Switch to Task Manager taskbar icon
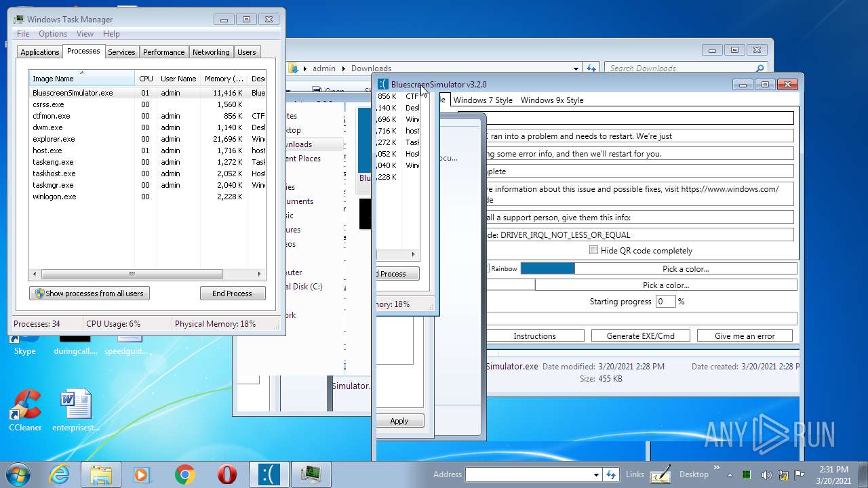 coord(311,474)
